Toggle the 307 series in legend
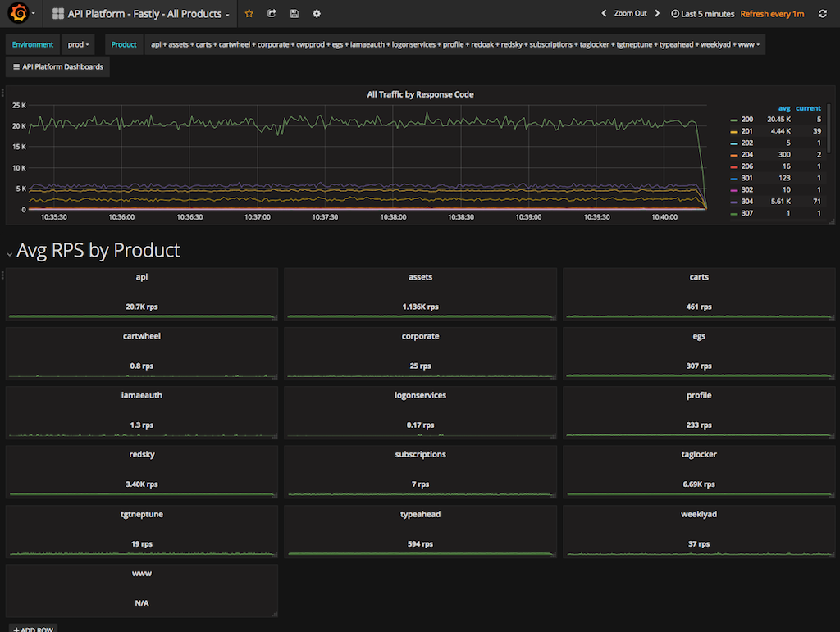This screenshot has width=840, height=632. [746, 213]
